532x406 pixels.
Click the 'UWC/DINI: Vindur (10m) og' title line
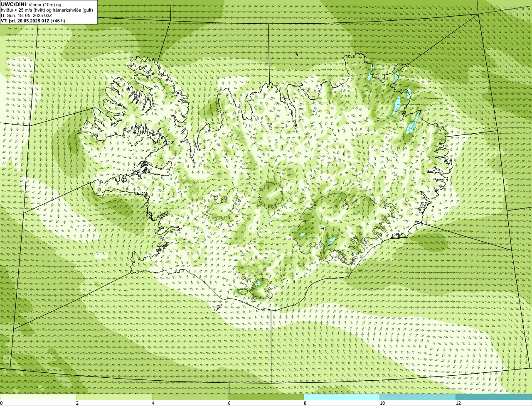tap(31, 5)
